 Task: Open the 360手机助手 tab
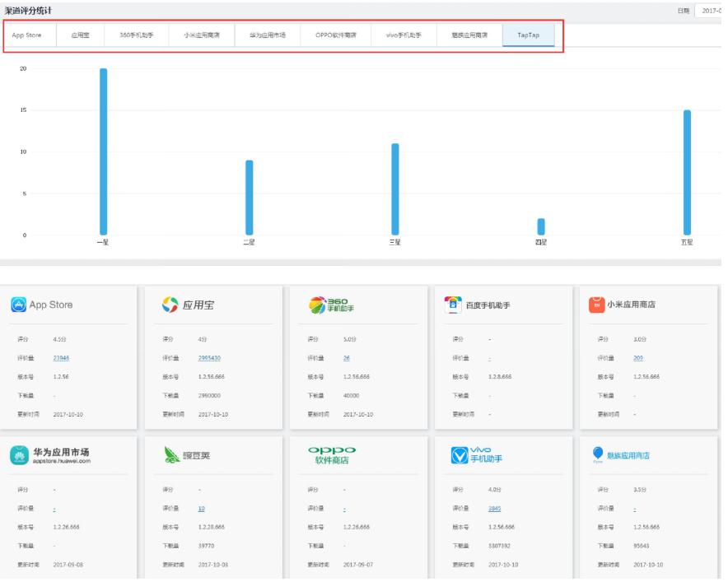(x=137, y=35)
